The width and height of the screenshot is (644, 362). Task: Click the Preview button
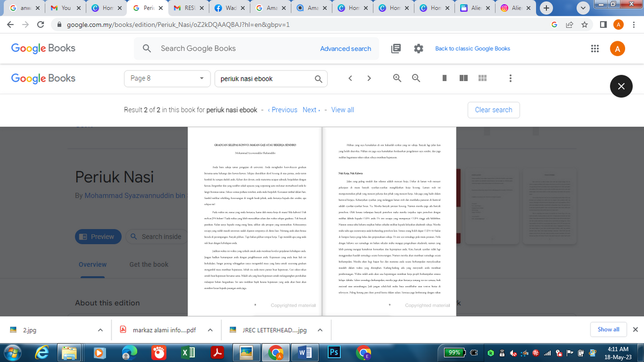[98, 236]
